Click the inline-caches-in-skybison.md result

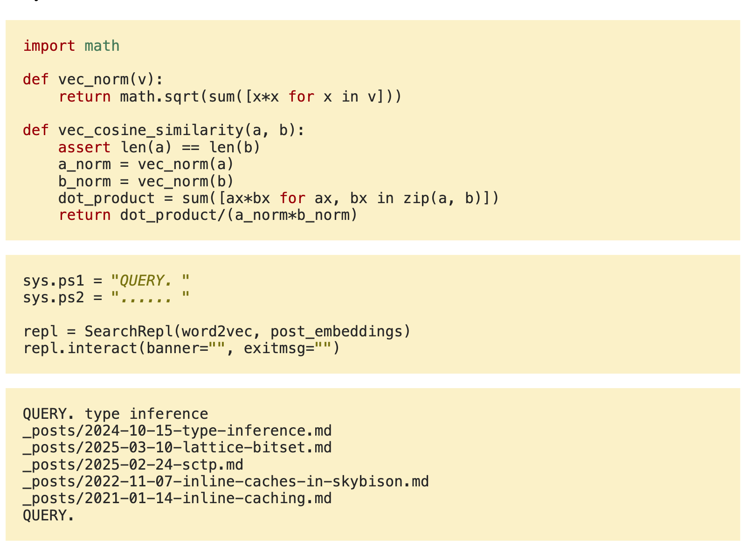226,481
